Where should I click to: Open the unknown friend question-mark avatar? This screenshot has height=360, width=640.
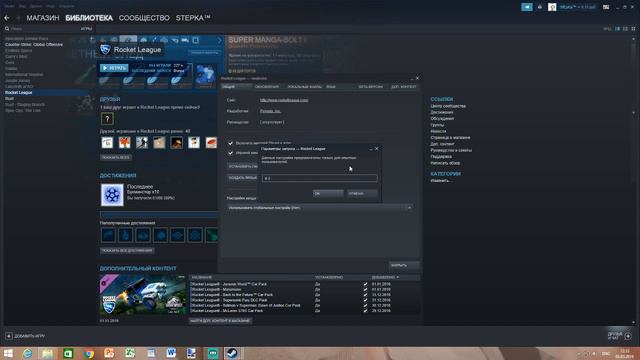click(107, 119)
